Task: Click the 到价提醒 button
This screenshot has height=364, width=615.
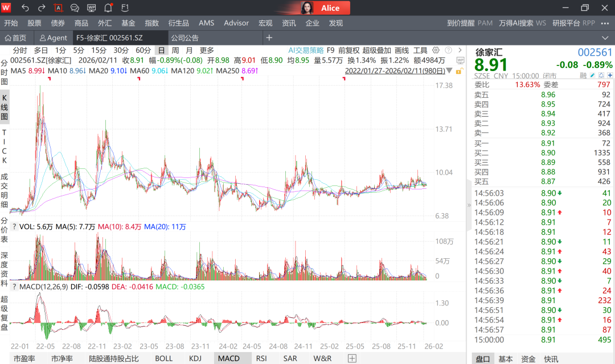Action: 461,23
